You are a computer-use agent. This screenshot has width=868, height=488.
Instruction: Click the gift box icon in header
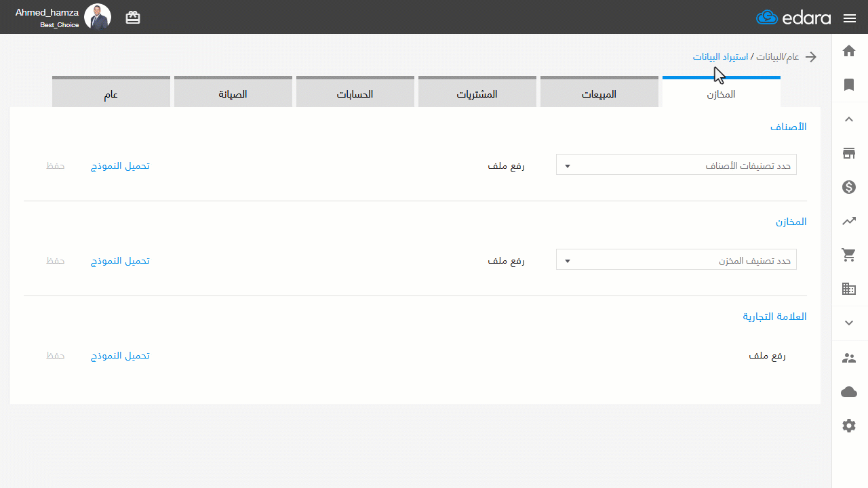tap(133, 18)
